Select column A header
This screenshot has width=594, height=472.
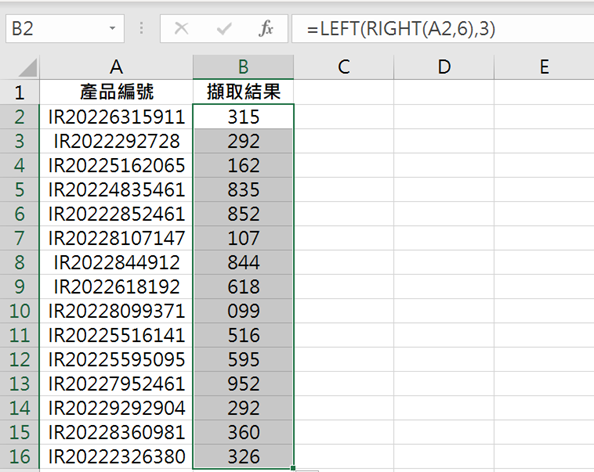(116, 67)
